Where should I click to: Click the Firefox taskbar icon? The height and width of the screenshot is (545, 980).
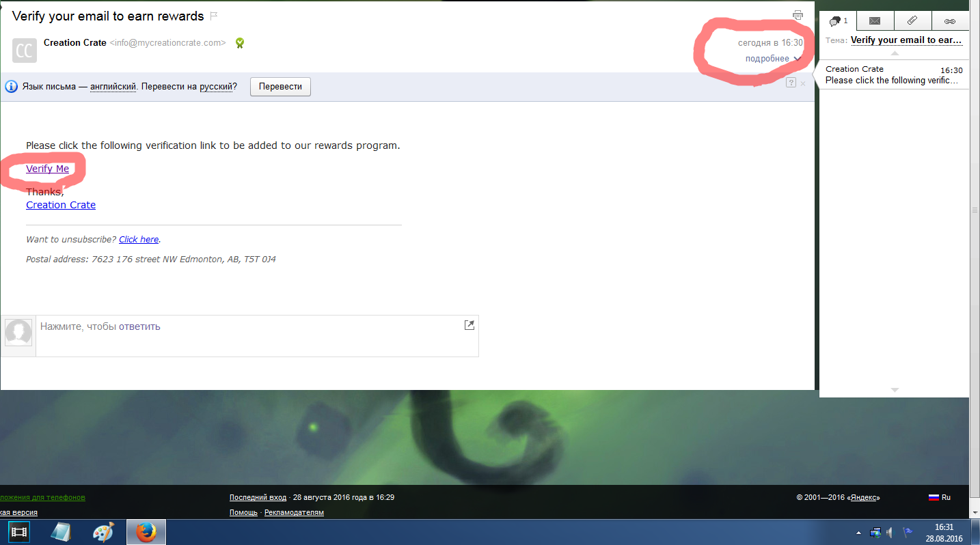pos(146,532)
